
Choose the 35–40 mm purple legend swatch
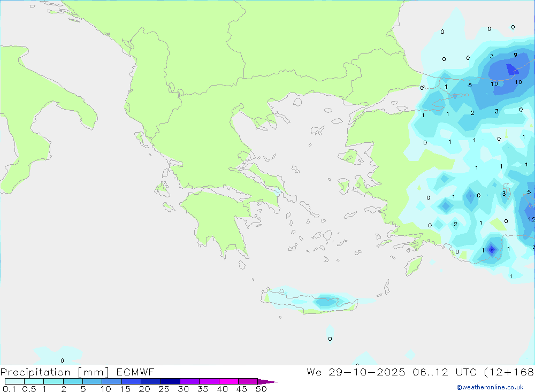point(209,381)
